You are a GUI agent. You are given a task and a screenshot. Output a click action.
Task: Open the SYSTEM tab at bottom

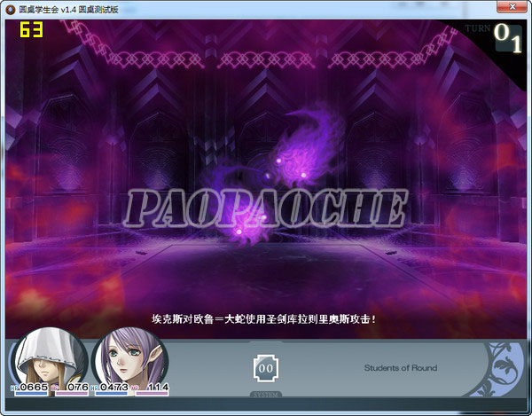point(266,395)
